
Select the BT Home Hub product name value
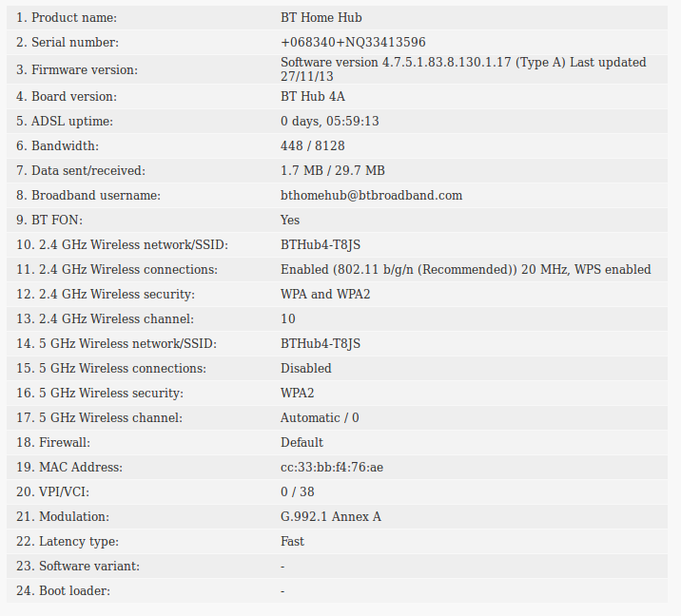coord(321,18)
